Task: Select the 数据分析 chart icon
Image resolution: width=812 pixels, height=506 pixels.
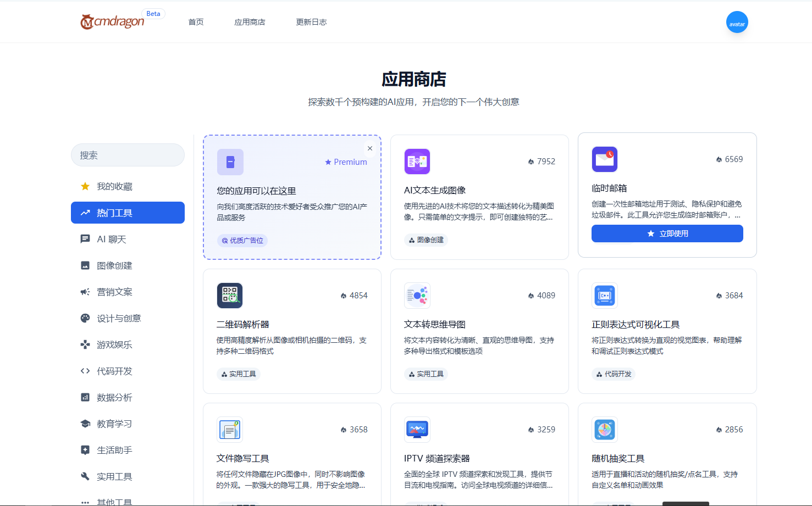Action: point(85,397)
